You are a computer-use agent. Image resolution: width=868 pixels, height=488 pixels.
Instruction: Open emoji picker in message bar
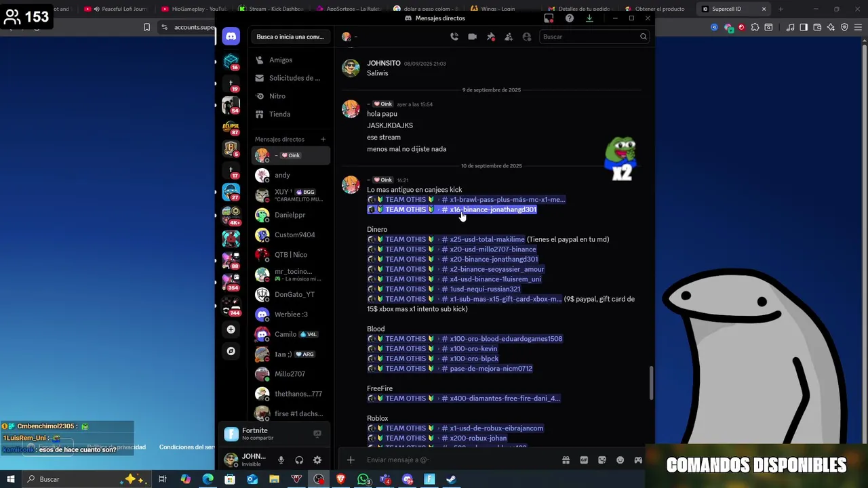pos(620,460)
